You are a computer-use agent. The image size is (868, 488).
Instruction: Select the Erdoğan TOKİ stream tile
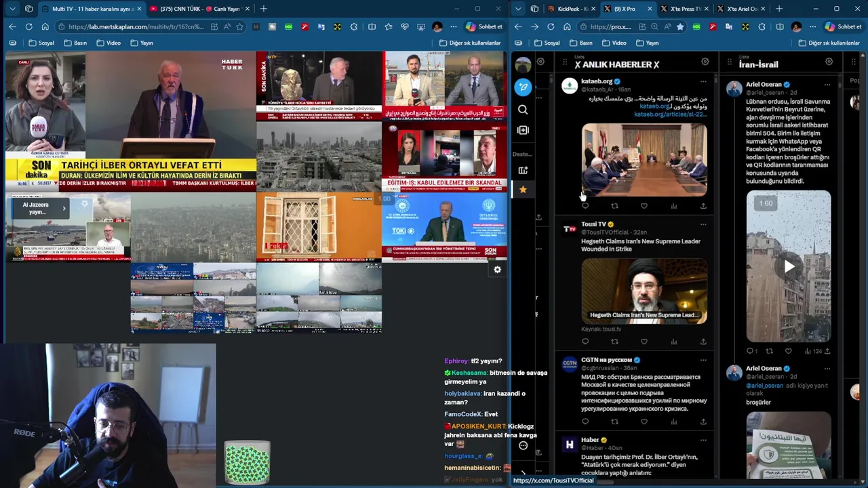click(444, 227)
